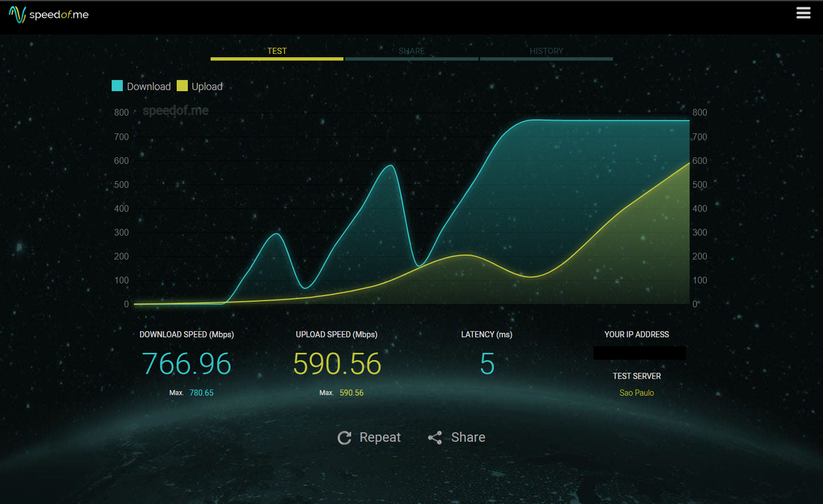The height and width of the screenshot is (504, 823).
Task: Switch to the SHARE tab
Action: tap(411, 51)
